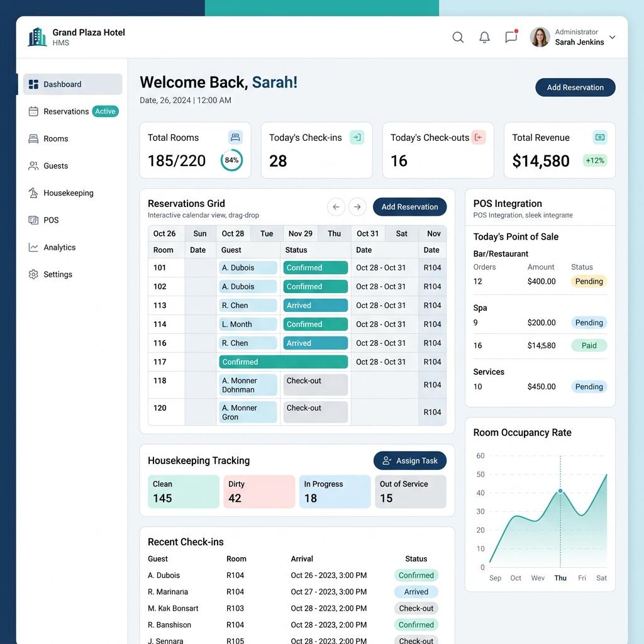
Task: Click L. Month guest chip in room 114
Action: click(248, 324)
